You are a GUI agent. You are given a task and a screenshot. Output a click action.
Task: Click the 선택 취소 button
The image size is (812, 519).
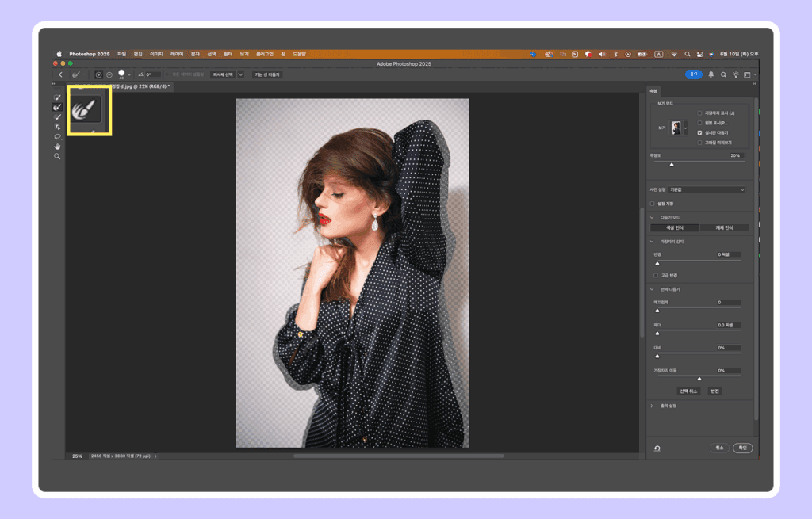(688, 391)
